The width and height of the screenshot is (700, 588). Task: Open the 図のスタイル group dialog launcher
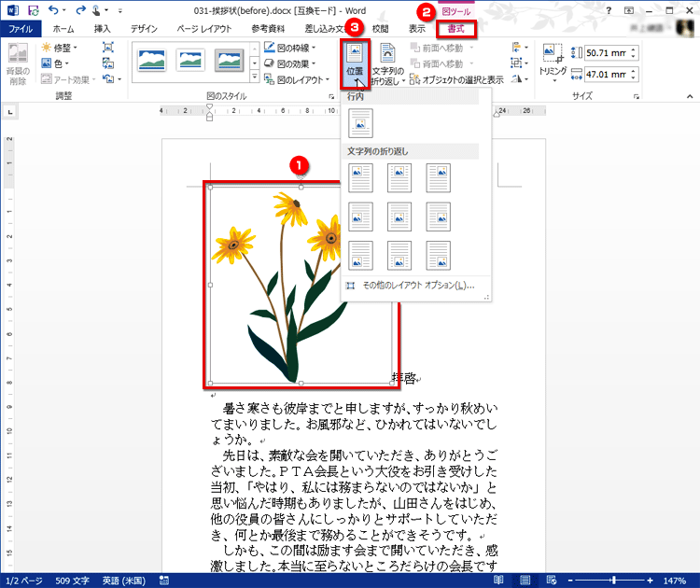click(331, 96)
